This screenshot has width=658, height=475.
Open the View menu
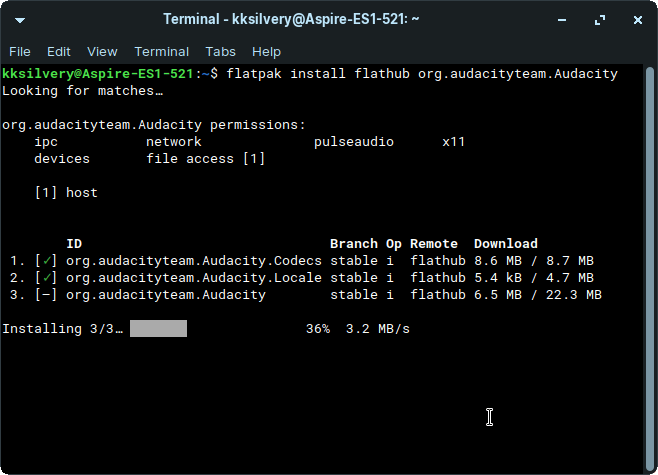(x=102, y=52)
